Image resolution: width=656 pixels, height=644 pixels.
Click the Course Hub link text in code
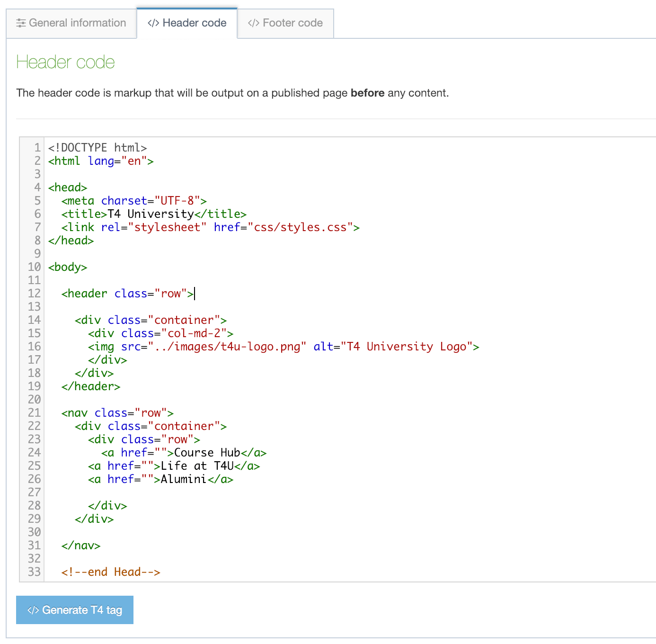[x=207, y=453]
